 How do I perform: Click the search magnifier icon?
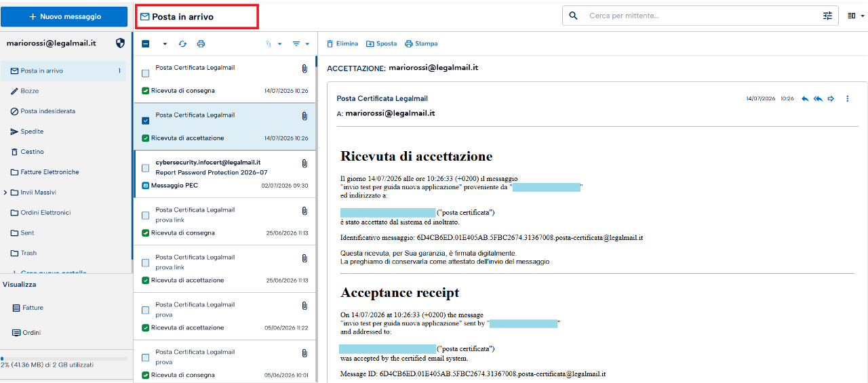coord(574,16)
